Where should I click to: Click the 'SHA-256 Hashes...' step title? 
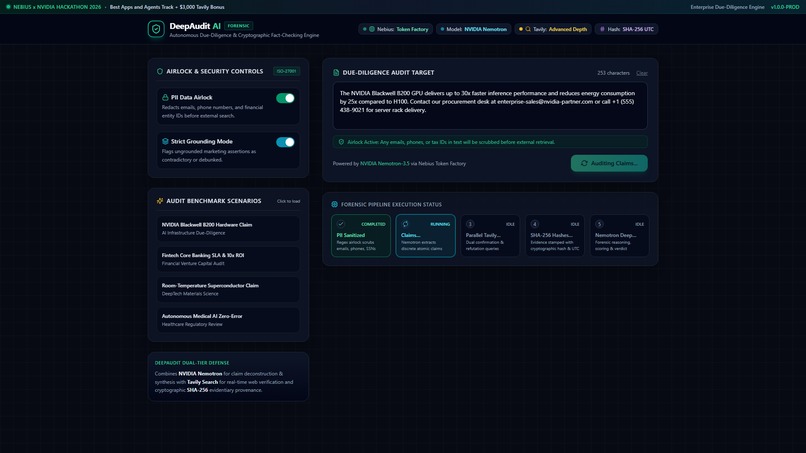(x=551, y=235)
